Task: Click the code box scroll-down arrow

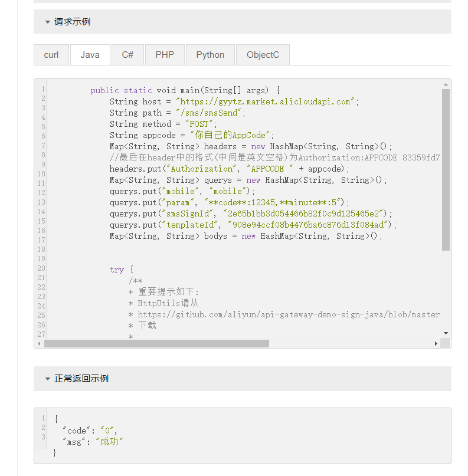Action: (446, 333)
